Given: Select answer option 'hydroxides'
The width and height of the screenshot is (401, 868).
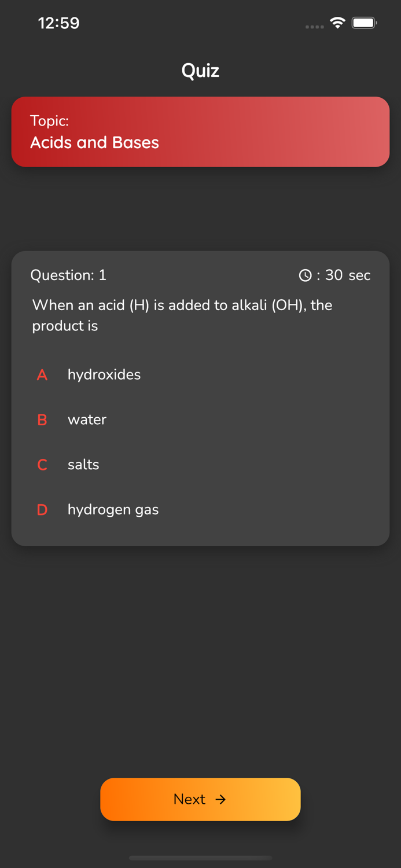Looking at the screenshot, I should (104, 375).
